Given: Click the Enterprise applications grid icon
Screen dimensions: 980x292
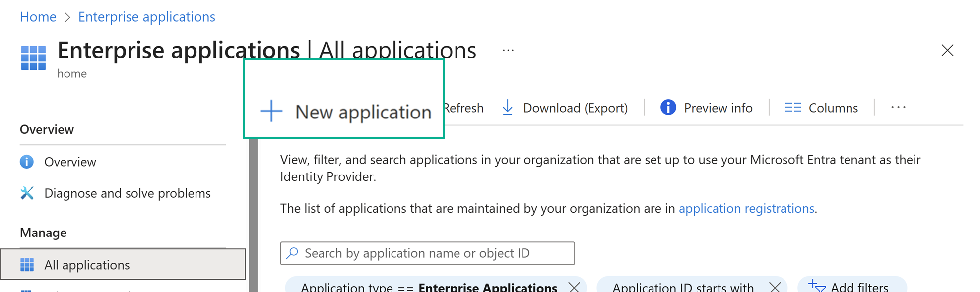Looking at the screenshot, I should coord(33,58).
